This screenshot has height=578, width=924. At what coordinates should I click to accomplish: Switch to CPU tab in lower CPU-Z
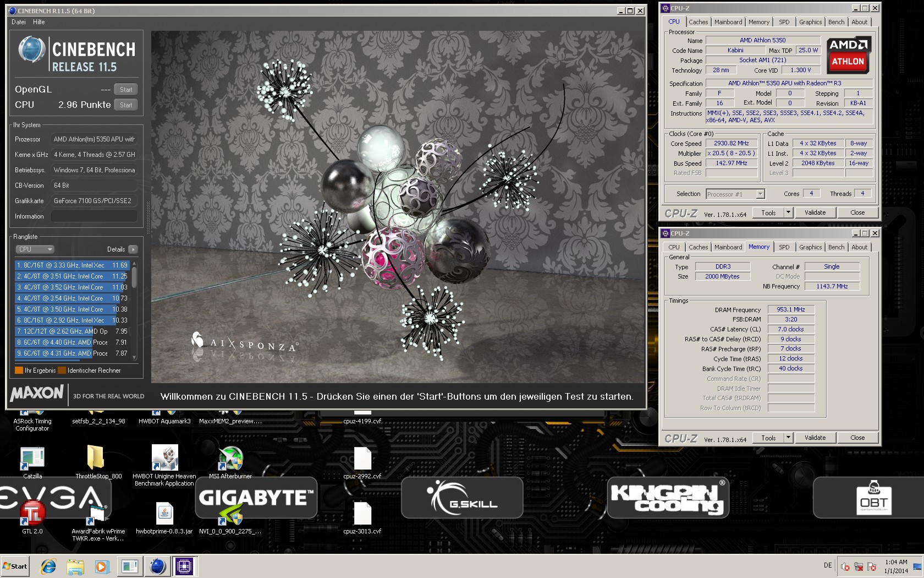pyautogui.click(x=674, y=247)
